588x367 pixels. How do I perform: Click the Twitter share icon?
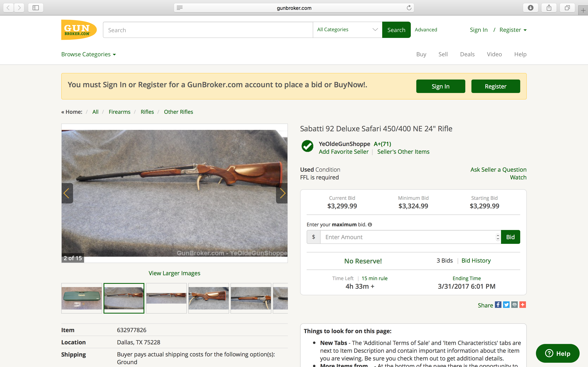point(506,305)
